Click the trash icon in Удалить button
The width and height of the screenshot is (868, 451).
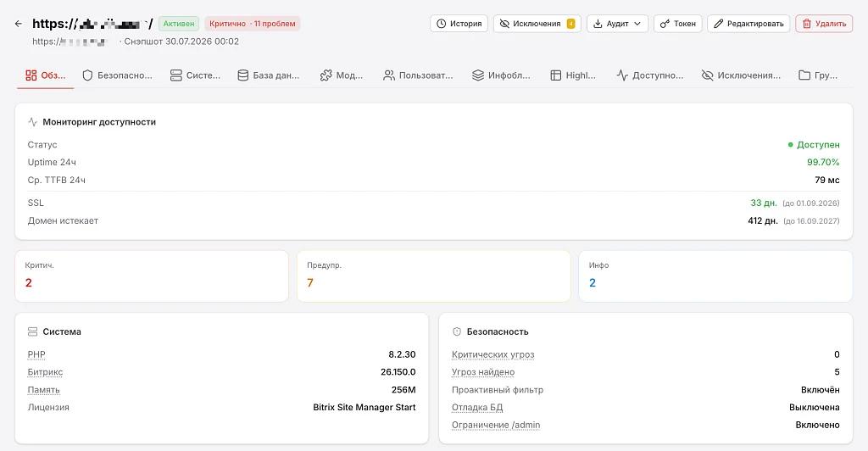[807, 24]
